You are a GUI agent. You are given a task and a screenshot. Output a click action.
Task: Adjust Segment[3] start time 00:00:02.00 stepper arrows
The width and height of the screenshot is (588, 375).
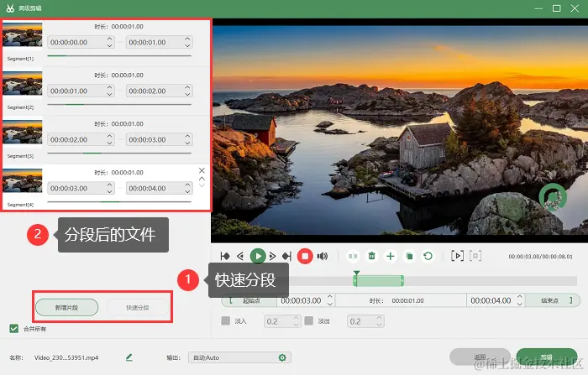(x=109, y=139)
